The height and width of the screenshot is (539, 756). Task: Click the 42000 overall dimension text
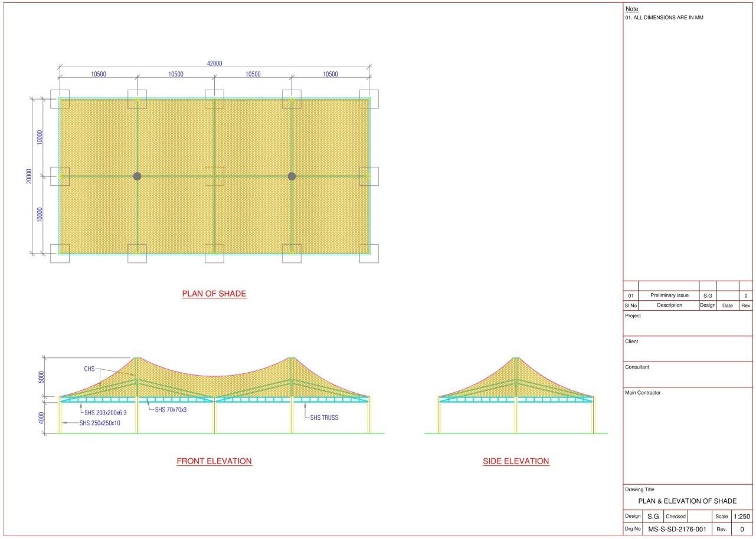pyautogui.click(x=214, y=64)
